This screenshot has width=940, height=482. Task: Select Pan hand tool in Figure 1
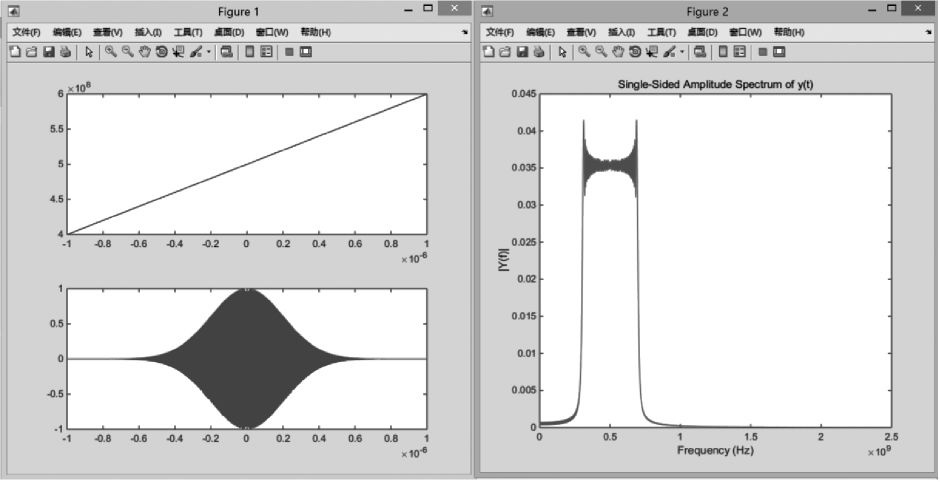pos(144,52)
